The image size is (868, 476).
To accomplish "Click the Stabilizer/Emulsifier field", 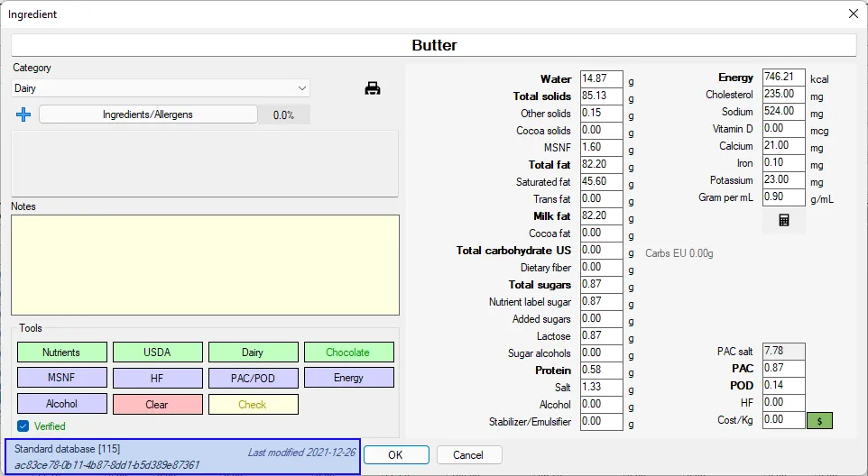I will pyautogui.click(x=601, y=422).
